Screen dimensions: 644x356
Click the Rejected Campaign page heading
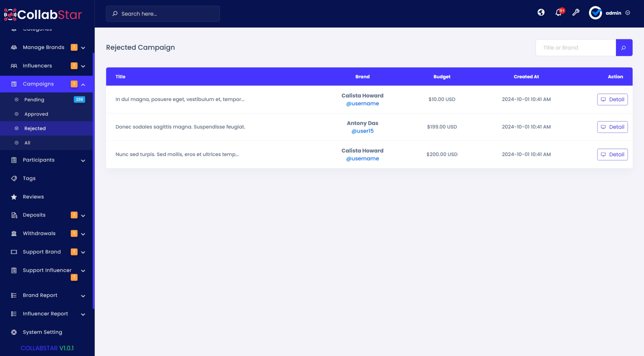pyautogui.click(x=140, y=47)
